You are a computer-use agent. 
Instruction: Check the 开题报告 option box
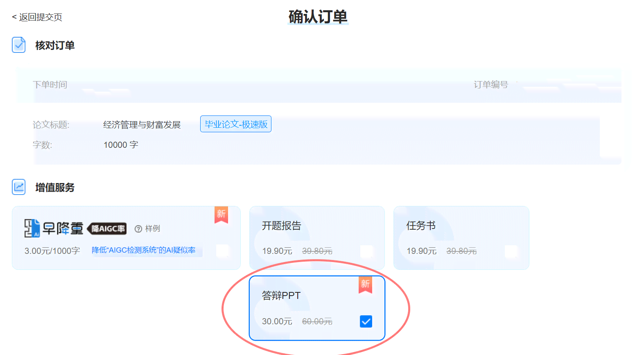367,251
